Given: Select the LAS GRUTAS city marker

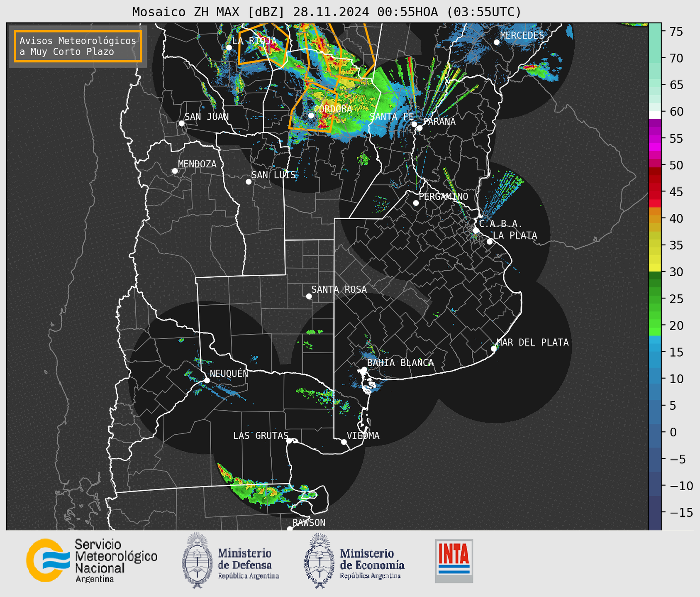Looking at the screenshot, I should 289,441.
